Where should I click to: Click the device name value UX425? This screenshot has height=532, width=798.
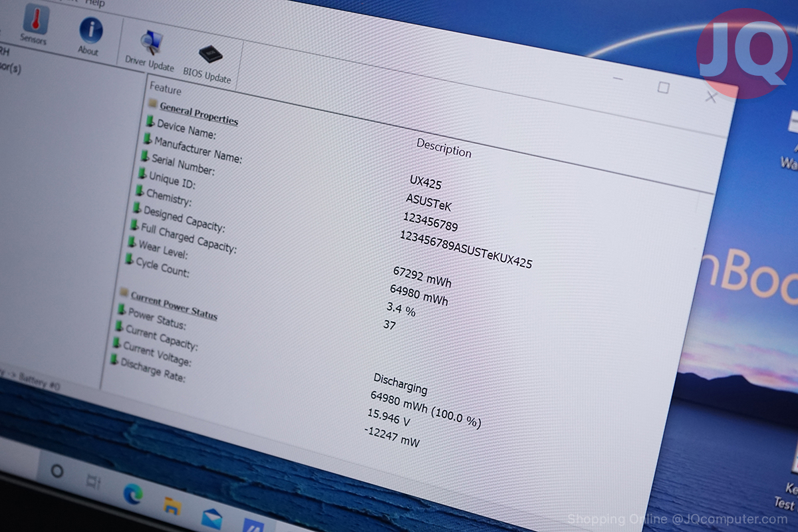(x=426, y=182)
